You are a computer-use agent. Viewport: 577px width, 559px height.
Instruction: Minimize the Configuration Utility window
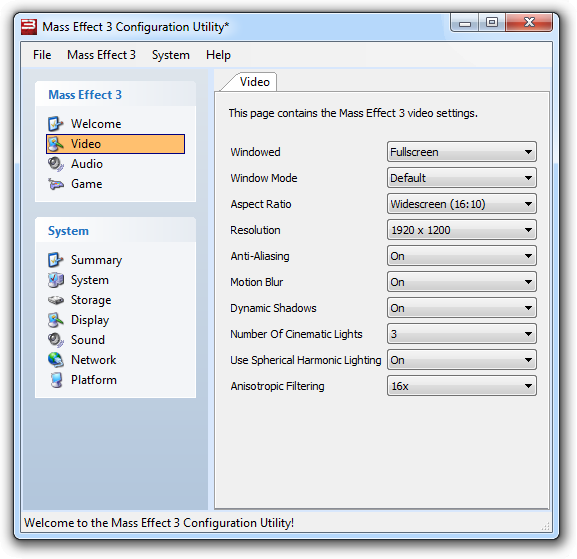(465, 23)
